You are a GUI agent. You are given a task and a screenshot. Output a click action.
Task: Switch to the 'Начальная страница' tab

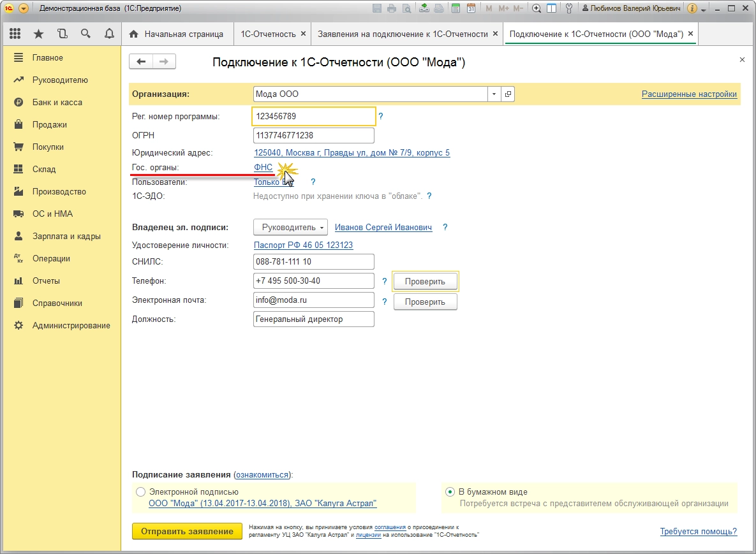[x=177, y=34]
